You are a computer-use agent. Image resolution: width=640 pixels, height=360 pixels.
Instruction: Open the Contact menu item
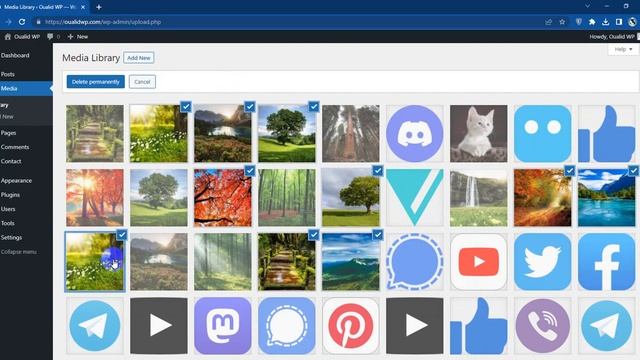click(11, 161)
